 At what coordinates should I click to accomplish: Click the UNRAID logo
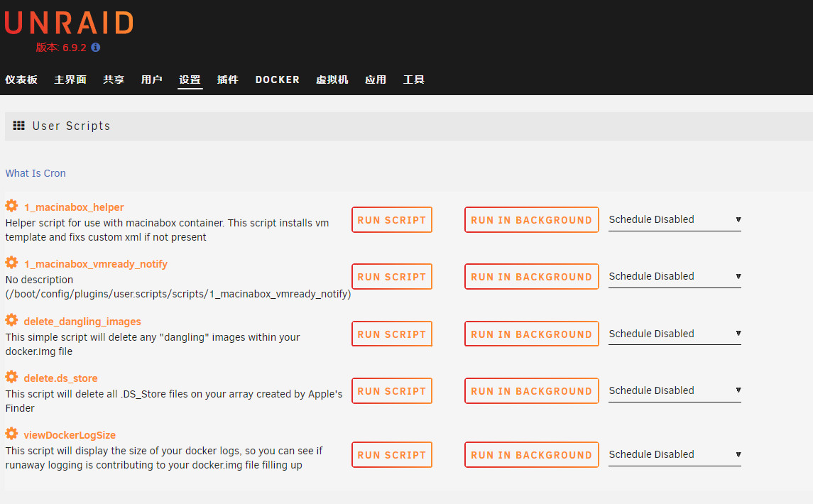coord(69,23)
